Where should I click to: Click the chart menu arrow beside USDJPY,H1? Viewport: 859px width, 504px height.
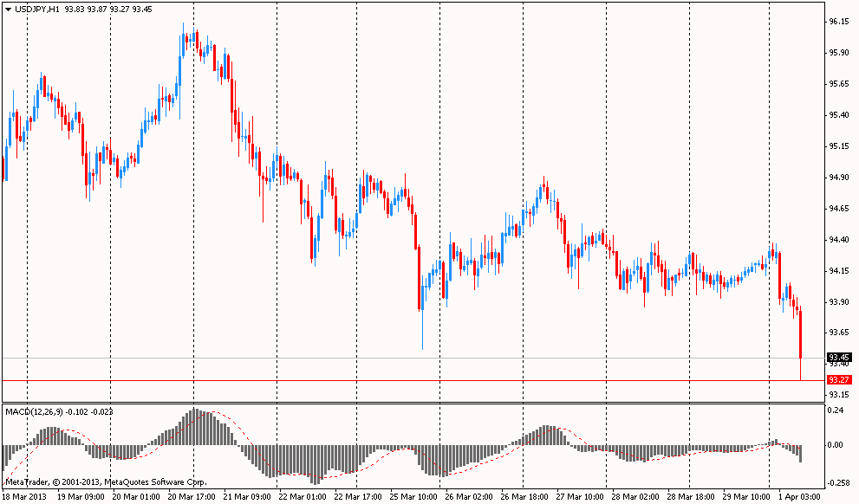tap(8, 10)
